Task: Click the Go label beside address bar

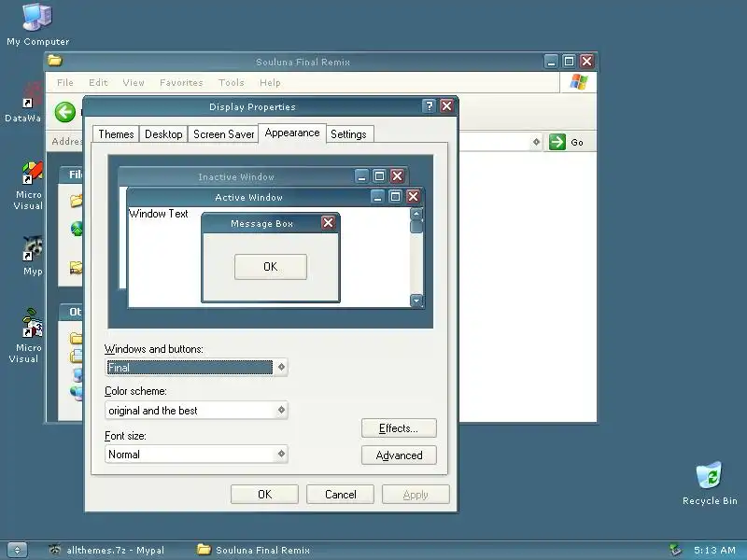Action: point(577,143)
